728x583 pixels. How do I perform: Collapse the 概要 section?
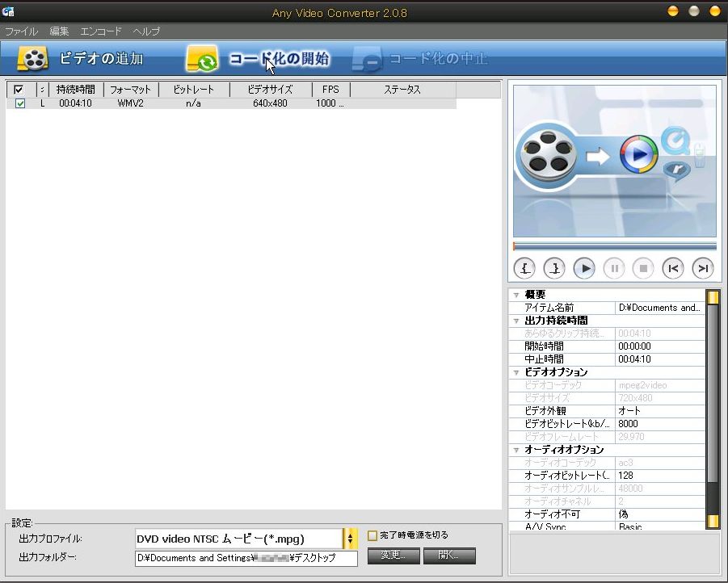515,295
